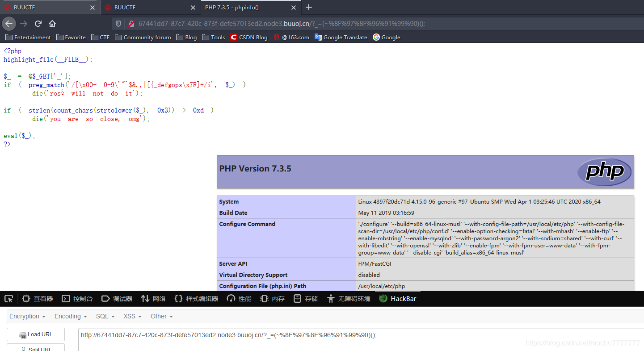Viewport: 644px width, 351px height.
Task: Click the HackBar URL text area
Action: (x=361, y=339)
